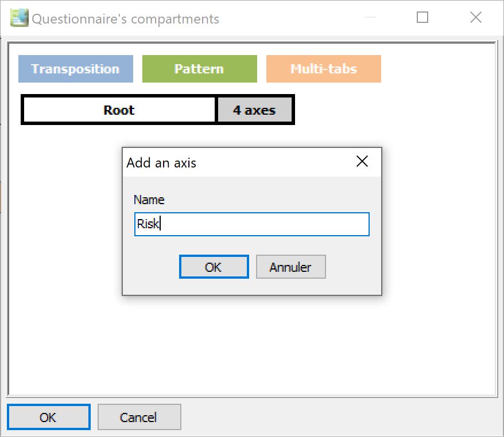Click the Questionnaire's compartments app icon
The width and height of the screenshot is (504, 437).
[20, 18]
